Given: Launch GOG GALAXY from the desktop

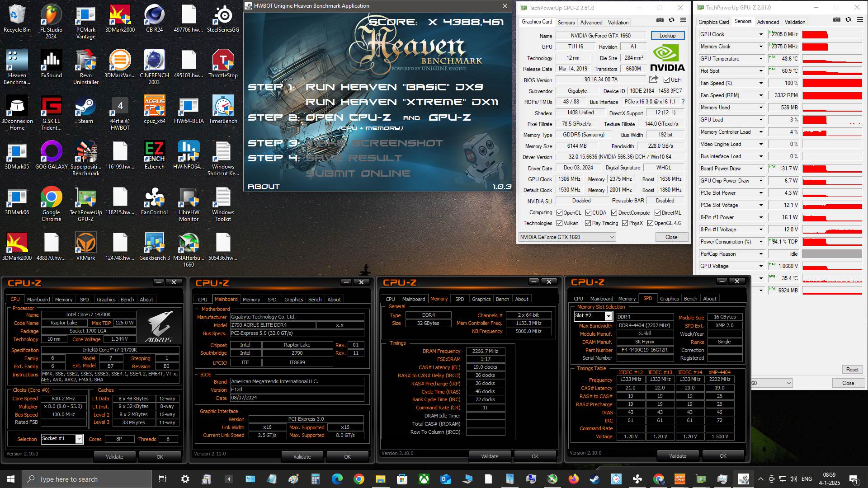Looking at the screenshot, I should [51, 155].
